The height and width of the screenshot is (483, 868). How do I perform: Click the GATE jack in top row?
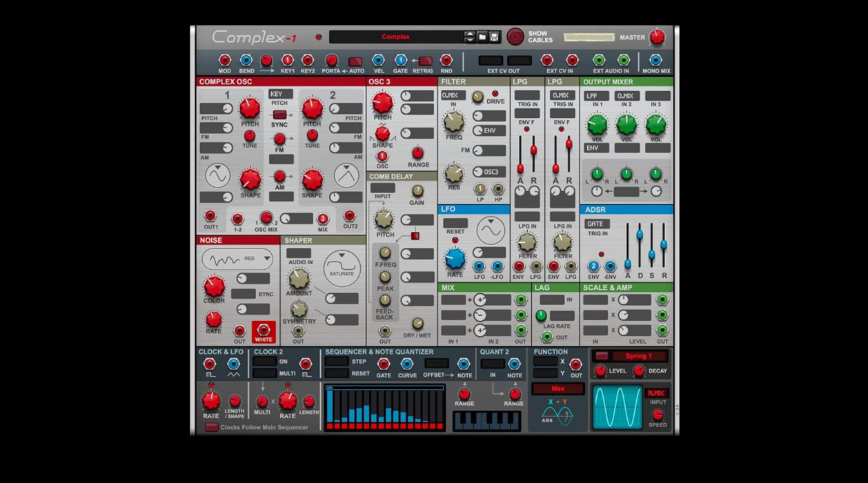pos(400,61)
